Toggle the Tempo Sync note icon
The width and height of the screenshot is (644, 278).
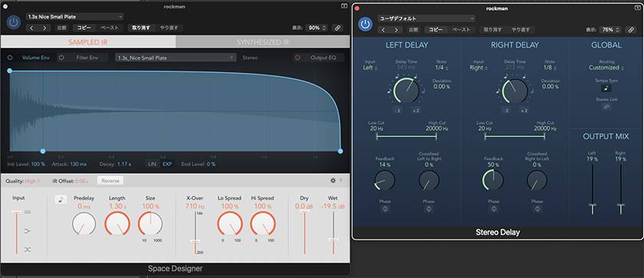(x=606, y=88)
